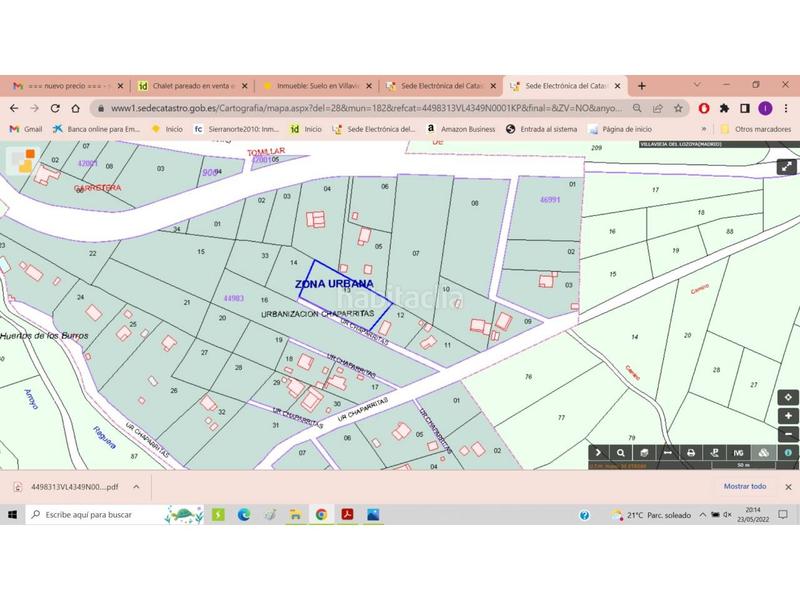The width and height of the screenshot is (800, 600).
Task: Click Mostrar todo downloads link
Action: [x=745, y=487]
